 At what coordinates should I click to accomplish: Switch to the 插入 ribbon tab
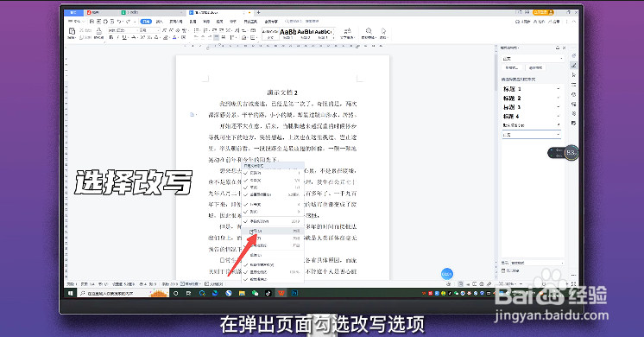pos(160,22)
